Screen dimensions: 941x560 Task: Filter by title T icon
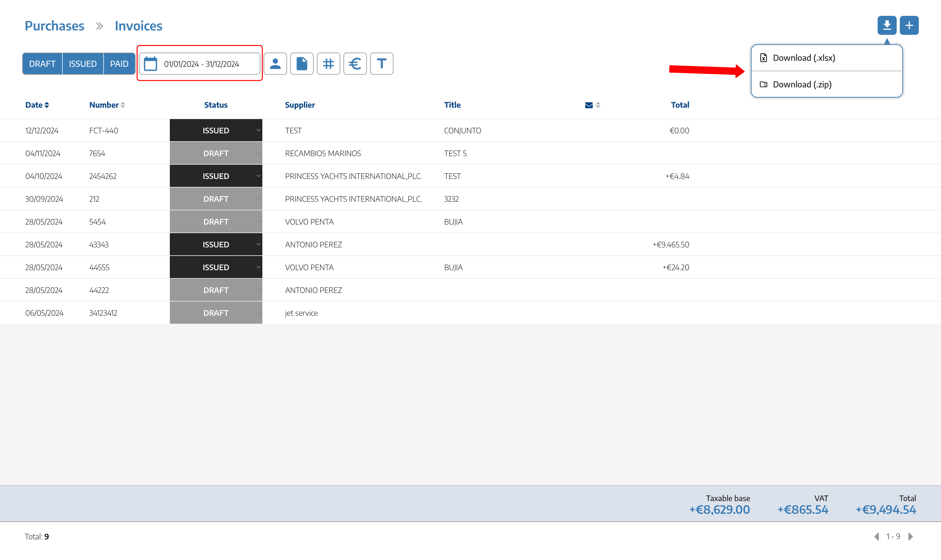[x=381, y=64]
